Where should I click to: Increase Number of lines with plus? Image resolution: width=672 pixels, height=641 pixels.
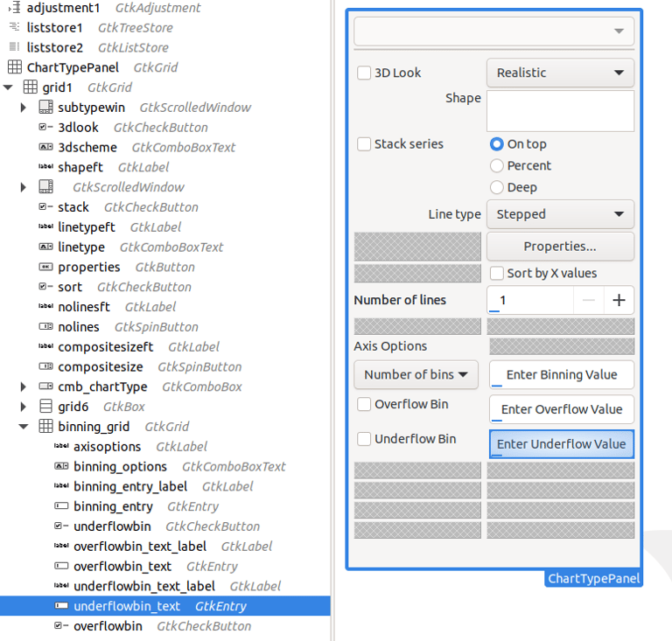click(619, 300)
